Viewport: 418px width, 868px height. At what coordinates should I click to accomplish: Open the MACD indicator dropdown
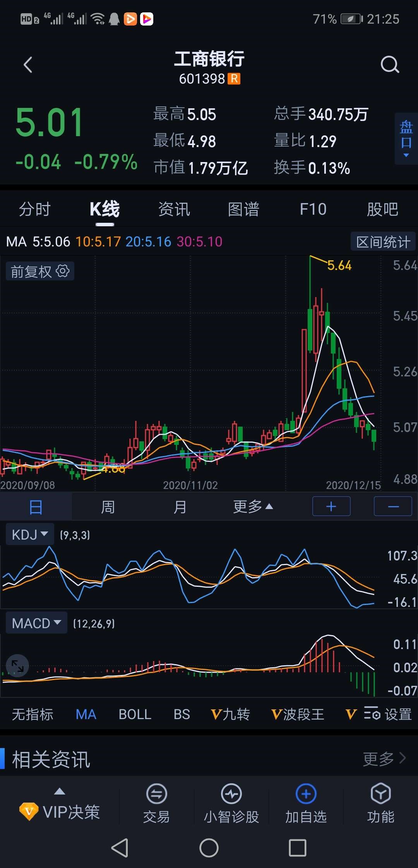click(36, 623)
